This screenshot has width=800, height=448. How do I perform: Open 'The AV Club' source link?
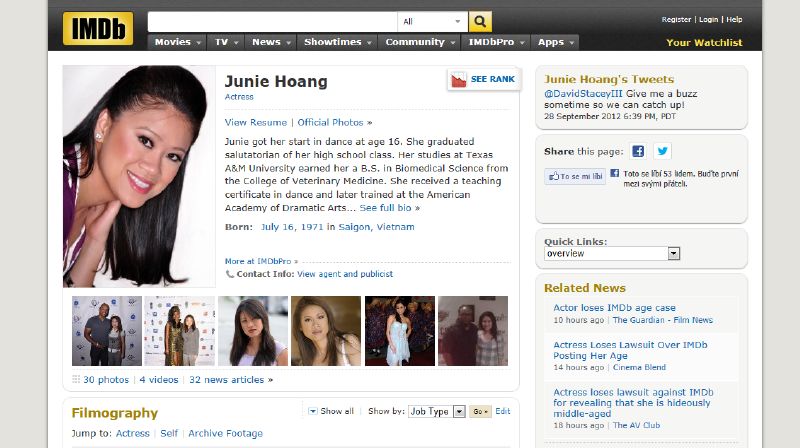636,425
